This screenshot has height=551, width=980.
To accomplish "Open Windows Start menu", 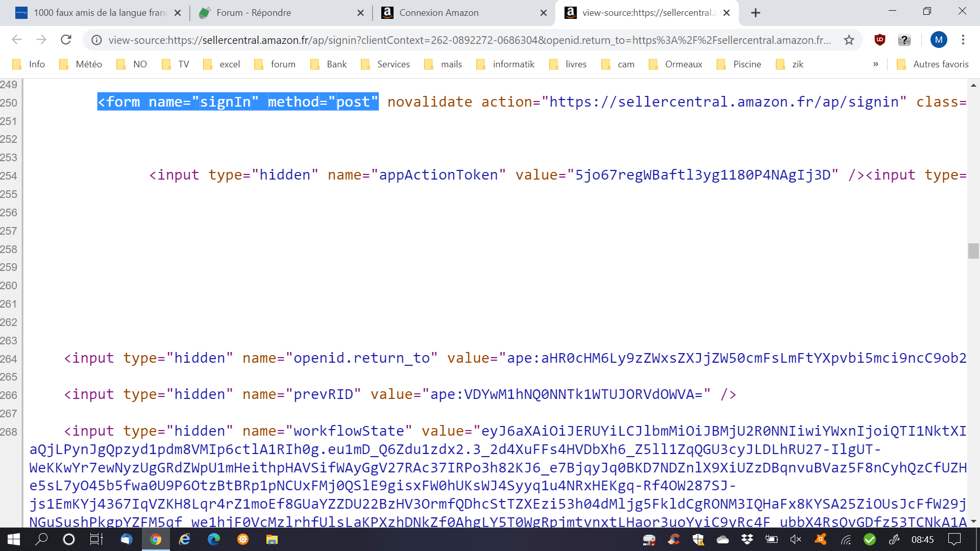I will pos(14,539).
